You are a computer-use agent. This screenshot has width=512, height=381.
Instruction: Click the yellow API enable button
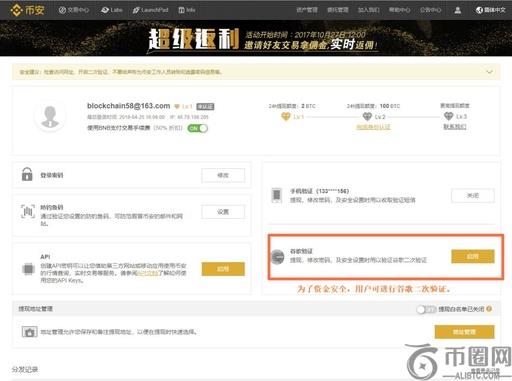click(223, 269)
